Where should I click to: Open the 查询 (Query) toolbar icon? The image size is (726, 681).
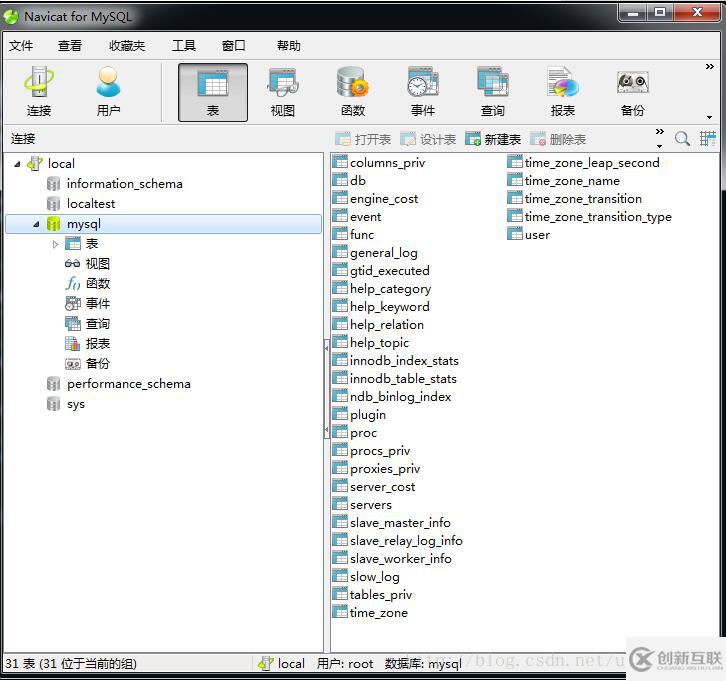493,92
